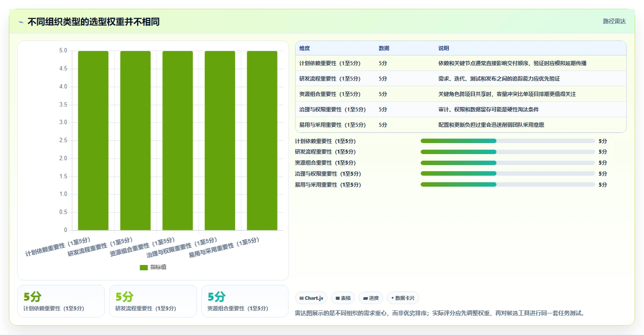The width and height of the screenshot is (644, 335).
Task: Click the 维度 column header
Action: [304, 48]
